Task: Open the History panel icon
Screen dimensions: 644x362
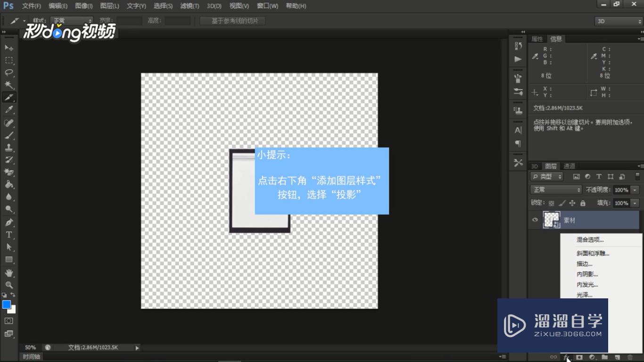Action: [x=518, y=46]
